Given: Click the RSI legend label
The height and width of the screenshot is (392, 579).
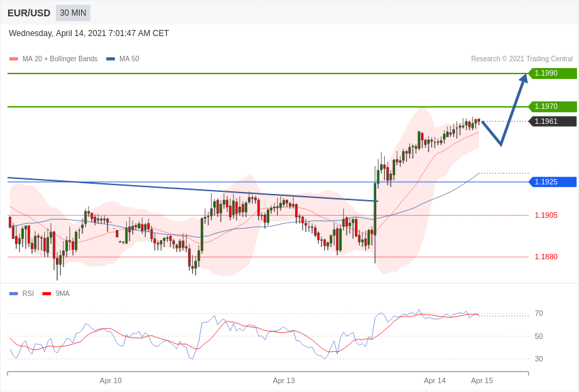Looking at the screenshot, I should (28, 293).
